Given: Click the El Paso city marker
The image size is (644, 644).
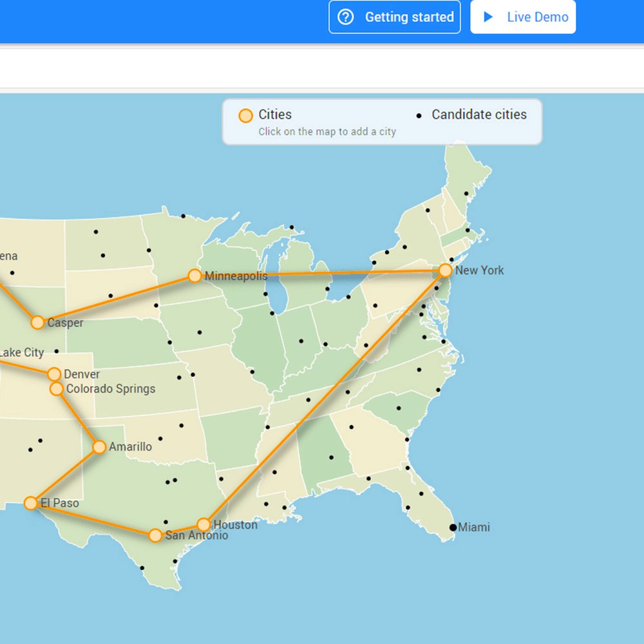Looking at the screenshot, I should (x=31, y=503).
